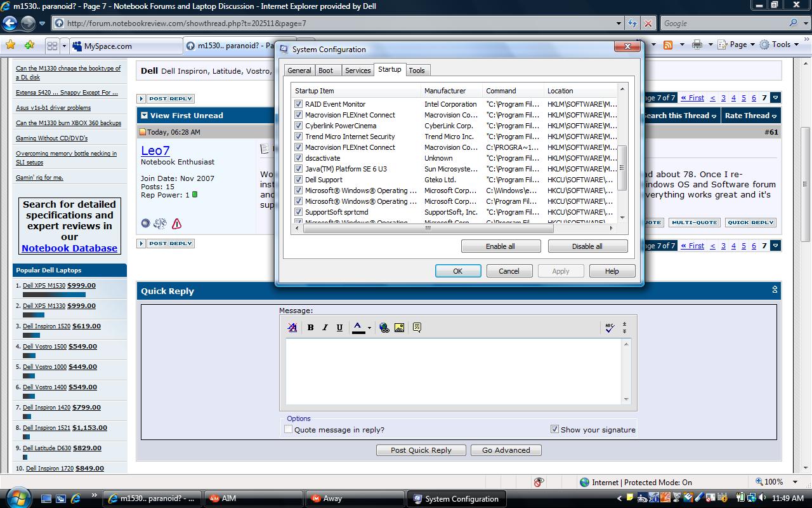Uncheck Cyberlink PowerCinema startup item
812x508 pixels.
pos(298,126)
